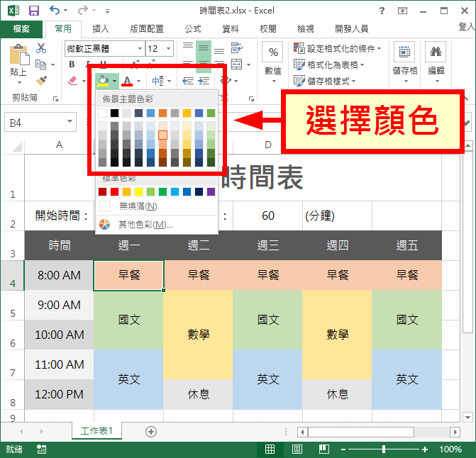Open the font name dropdown
476x458 pixels.
(140, 48)
